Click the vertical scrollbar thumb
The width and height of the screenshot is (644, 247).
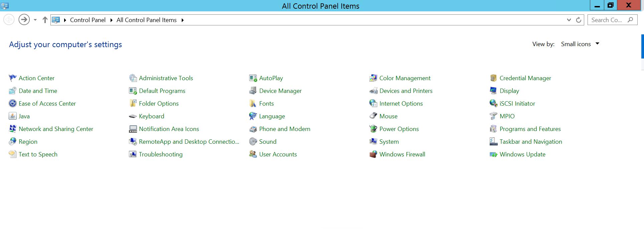point(642,46)
